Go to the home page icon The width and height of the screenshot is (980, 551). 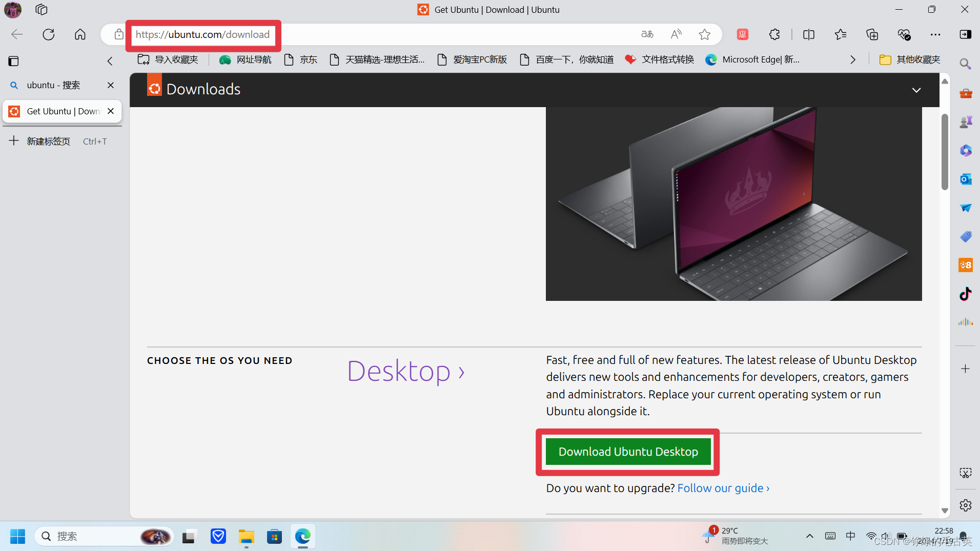pyautogui.click(x=80, y=34)
